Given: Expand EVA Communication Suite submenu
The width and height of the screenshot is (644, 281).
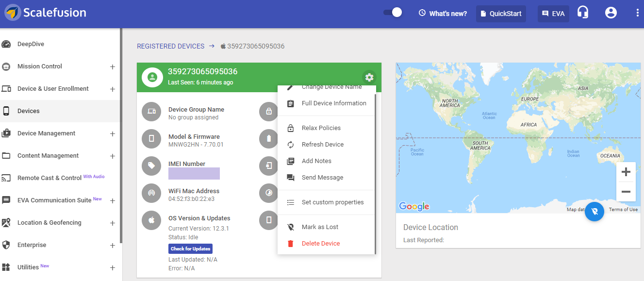Looking at the screenshot, I should coord(113,201).
